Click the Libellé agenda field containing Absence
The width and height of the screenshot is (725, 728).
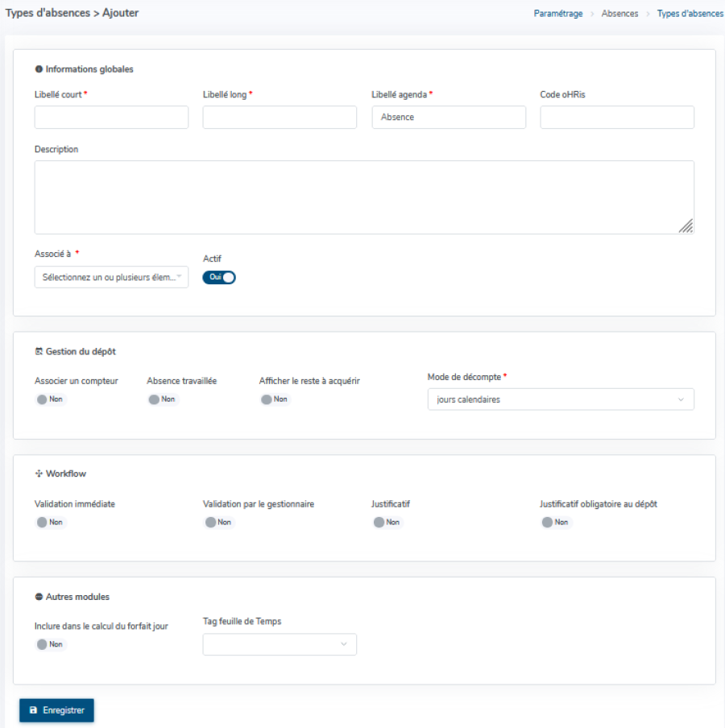coord(449,117)
